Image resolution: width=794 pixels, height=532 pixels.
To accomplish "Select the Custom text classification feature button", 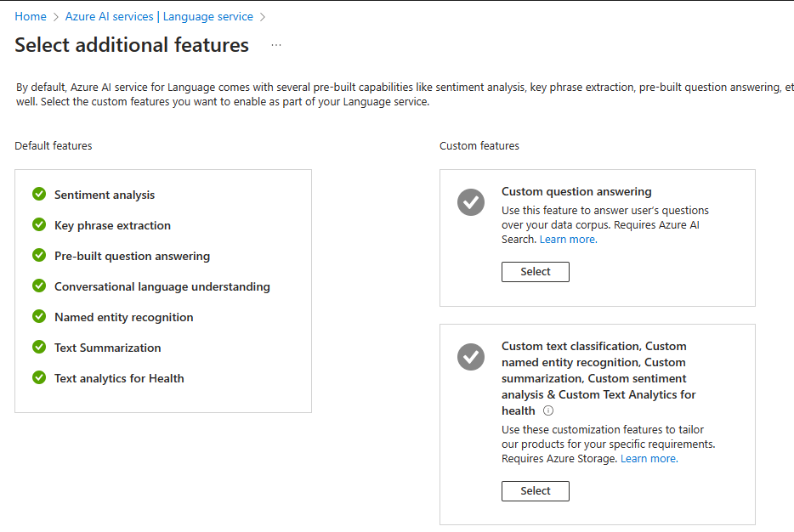I will click(536, 491).
